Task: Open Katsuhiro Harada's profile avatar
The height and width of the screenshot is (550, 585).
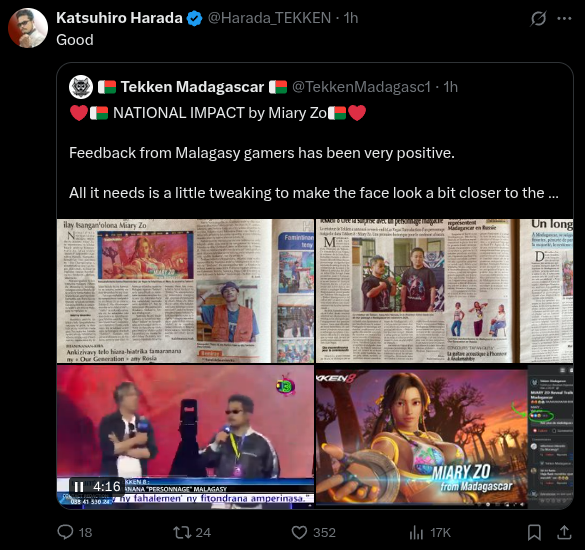Action: pyautogui.click(x=28, y=28)
